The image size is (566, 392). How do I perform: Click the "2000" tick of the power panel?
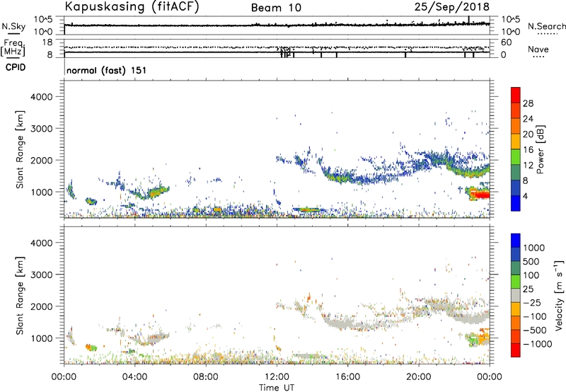point(42,160)
